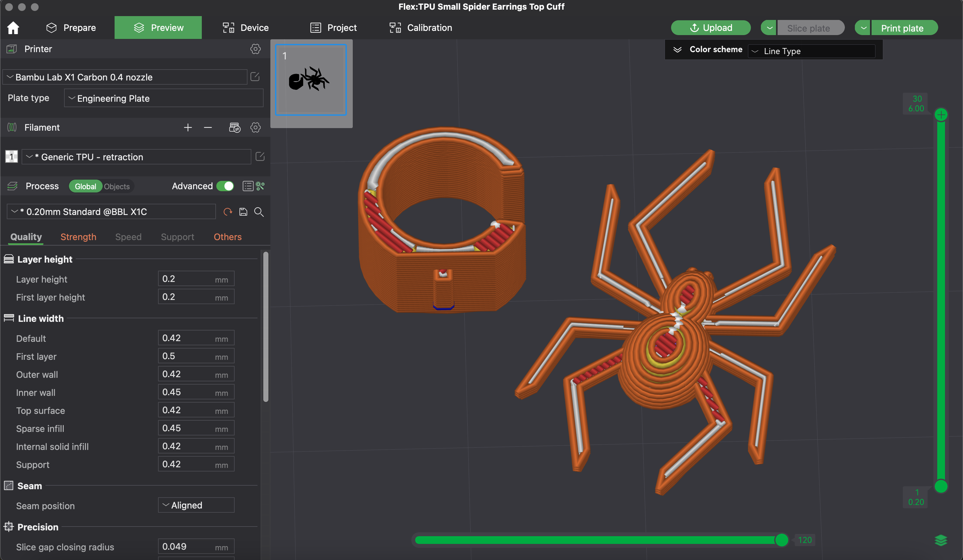Image resolution: width=963 pixels, height=560 pixels.
Task: Click the filament add icon
Action: pos(187,128)
